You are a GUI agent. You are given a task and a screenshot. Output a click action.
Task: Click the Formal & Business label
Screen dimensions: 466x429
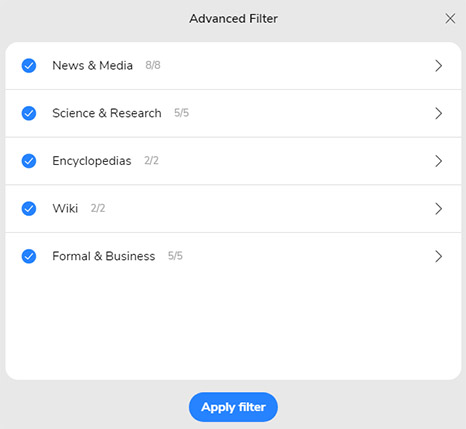click(104, 256)
